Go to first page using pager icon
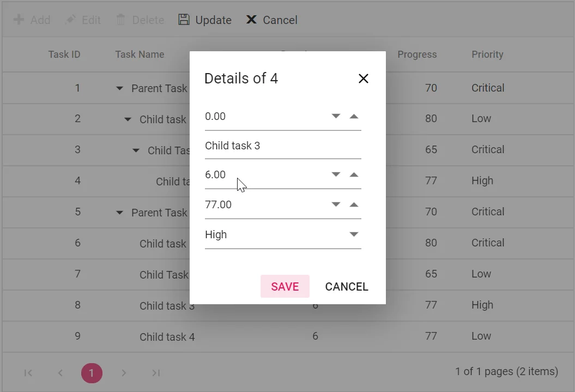575x392 pixels. (28, 373)
